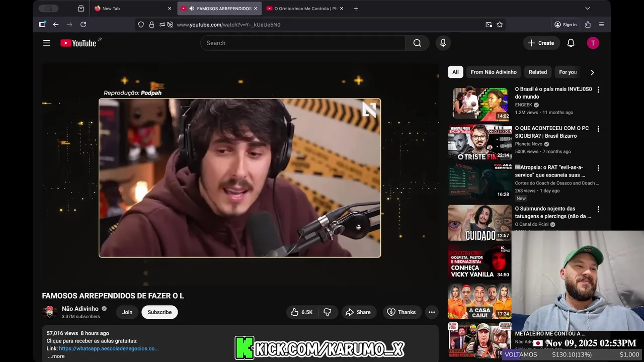This screenshot has width=644, height=362.
Task: Mute the playing FAMOSOS ARREPENDIDOS tab
Action: [x=192, y=9]
